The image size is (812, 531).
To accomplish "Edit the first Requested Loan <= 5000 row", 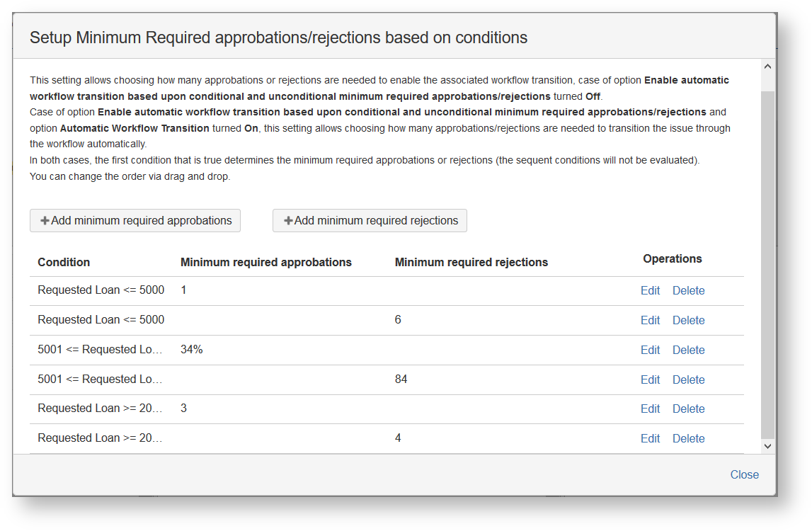I will [650, 291].
